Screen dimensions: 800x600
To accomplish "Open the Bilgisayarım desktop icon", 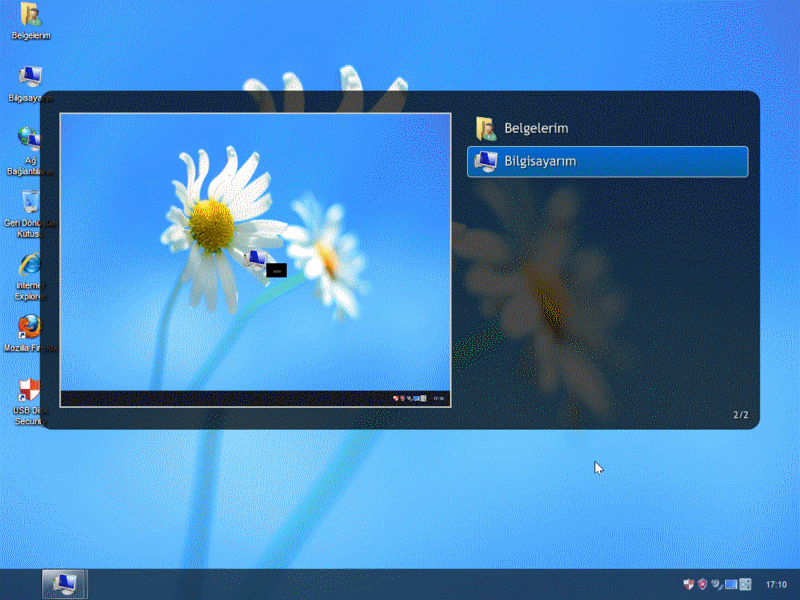I will tap(30, 78).
